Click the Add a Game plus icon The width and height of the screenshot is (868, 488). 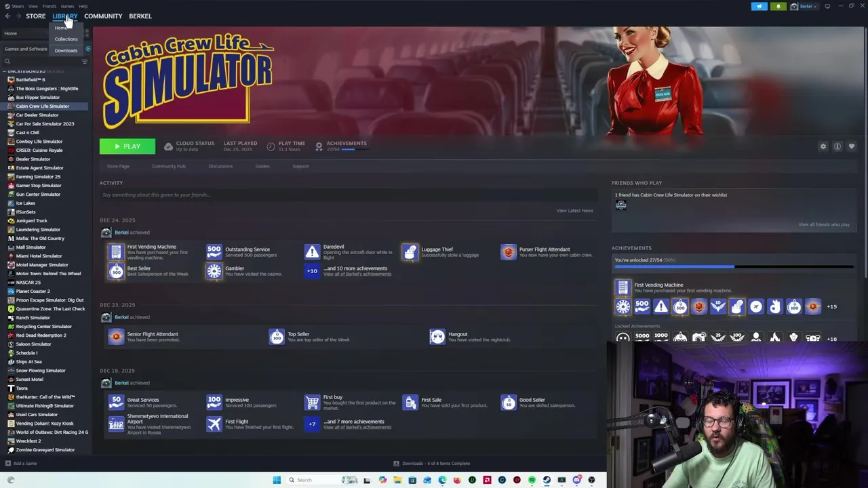[7, 464]
